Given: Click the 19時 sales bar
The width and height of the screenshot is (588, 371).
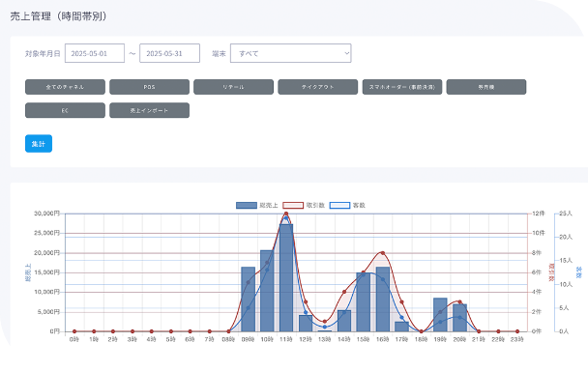Looking at the screenshot, I should click(x=440, y=315).
